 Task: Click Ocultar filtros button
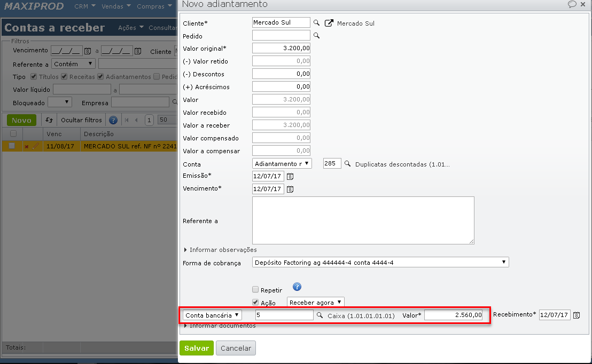[x=81, y=120]
